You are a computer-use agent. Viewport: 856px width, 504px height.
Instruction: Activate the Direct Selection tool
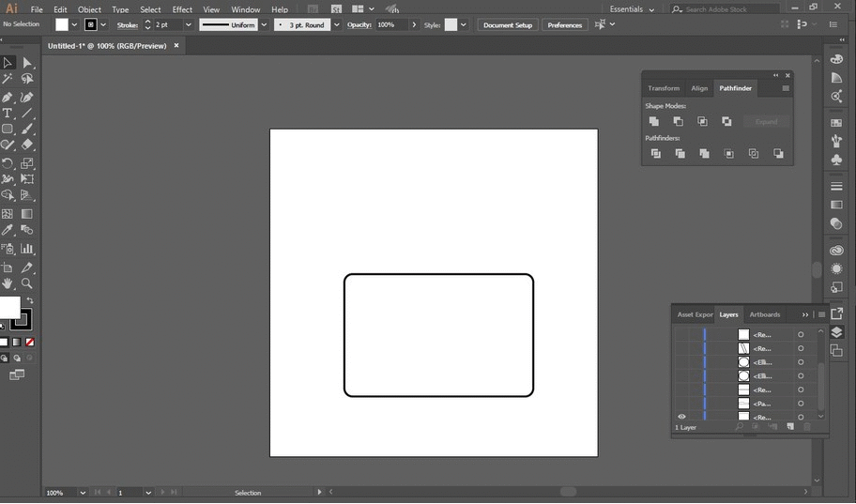coord(27,63)
